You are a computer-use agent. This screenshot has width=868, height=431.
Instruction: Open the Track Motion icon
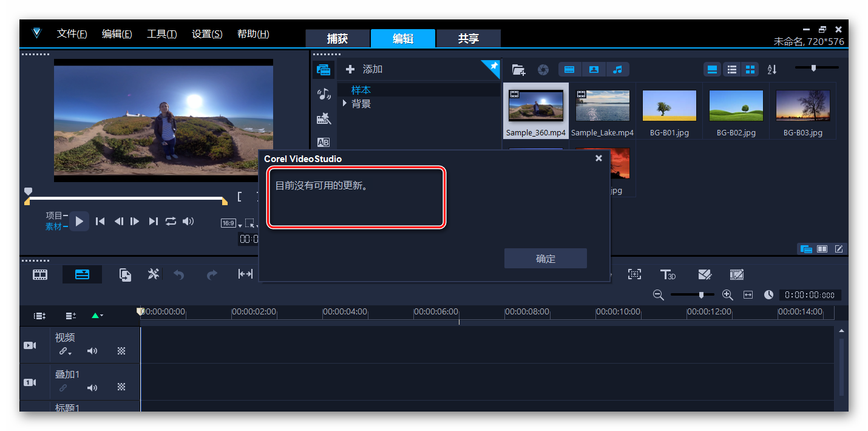(x=634, y=274)
